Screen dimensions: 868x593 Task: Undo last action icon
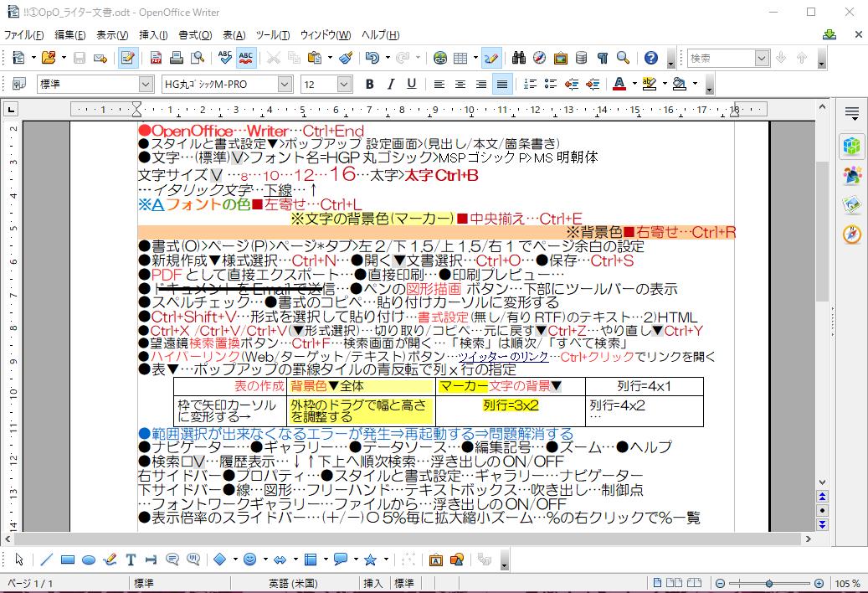372,58
